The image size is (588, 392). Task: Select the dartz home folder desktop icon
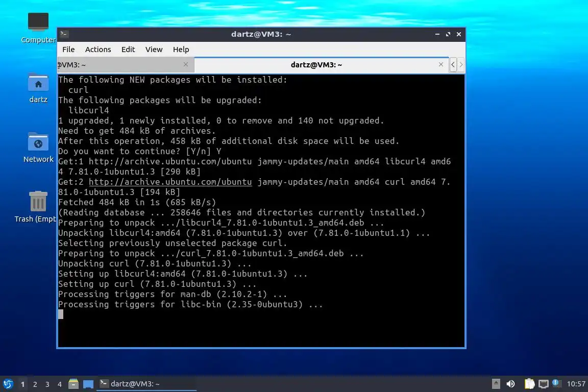pyautogui.click(x=38, y=88)
